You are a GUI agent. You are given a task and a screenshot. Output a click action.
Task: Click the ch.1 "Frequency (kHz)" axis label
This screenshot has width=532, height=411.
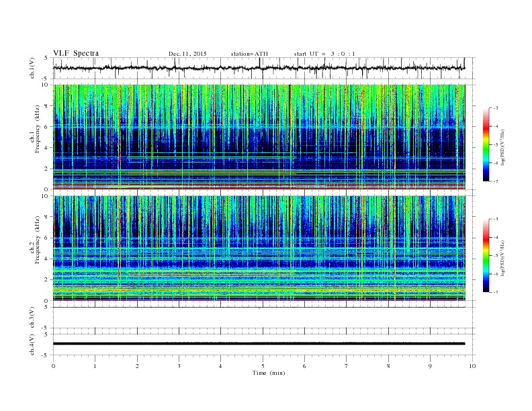[x=38, y=129]
